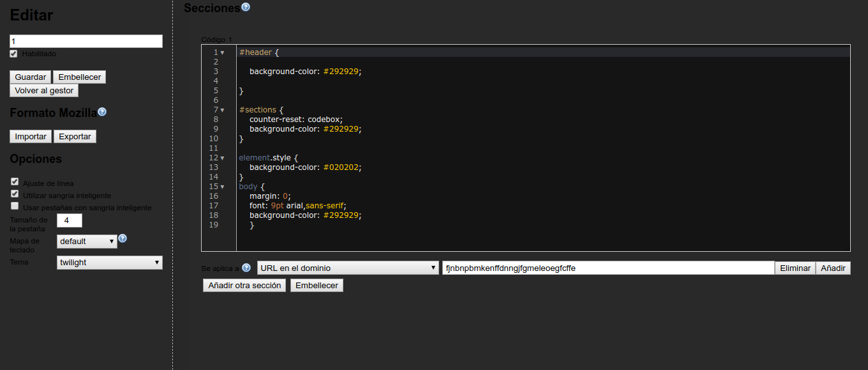Open the Tema dropdown showing twilight
This screenshot has width=868, height=370.
click(x=108, y=263)
